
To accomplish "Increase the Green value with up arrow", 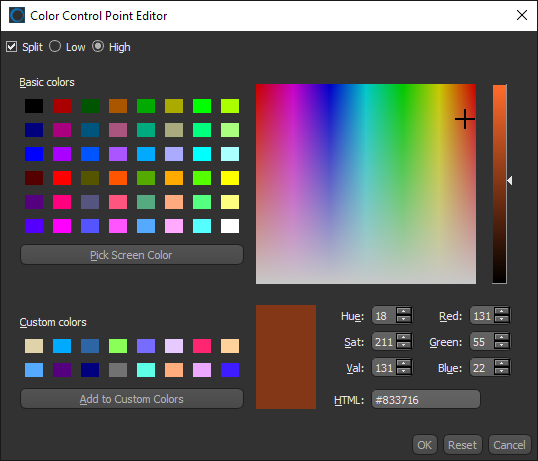I will coord(502,338).
